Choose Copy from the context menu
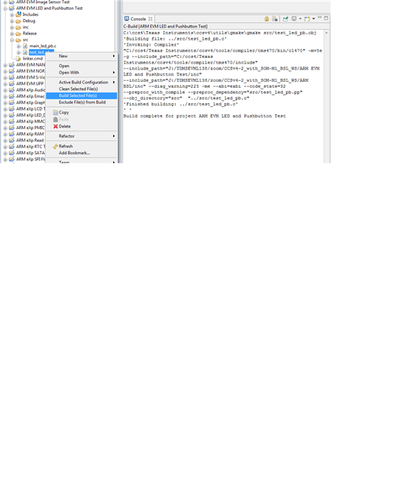 pyautogui.click(x=82, y=112)
